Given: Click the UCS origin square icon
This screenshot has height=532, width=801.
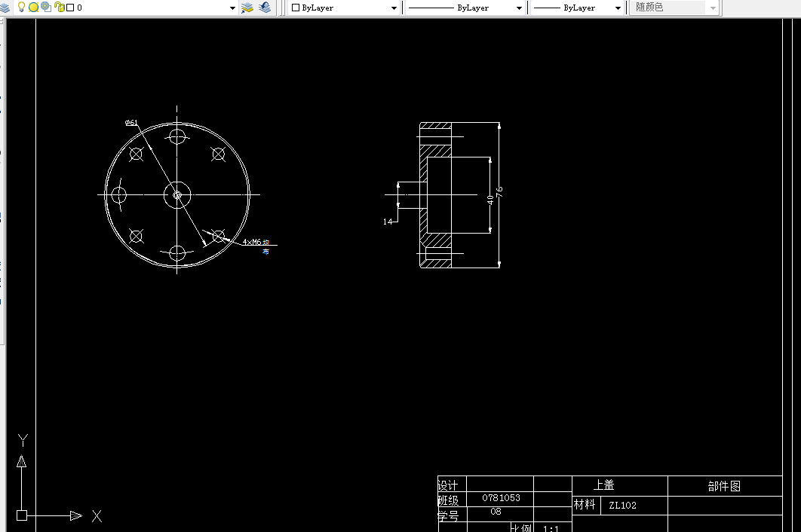Looking at the screenshot, I should pos(21,515).
